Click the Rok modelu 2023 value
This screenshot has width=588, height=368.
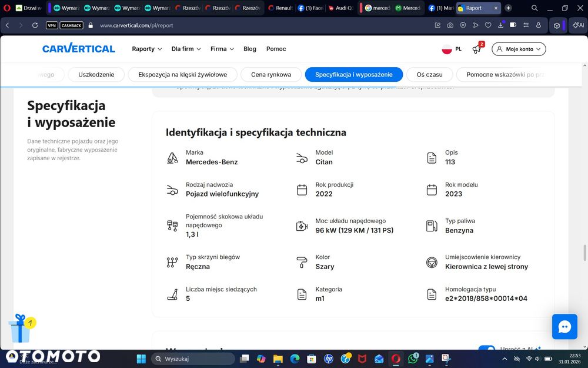click(454, 194)
